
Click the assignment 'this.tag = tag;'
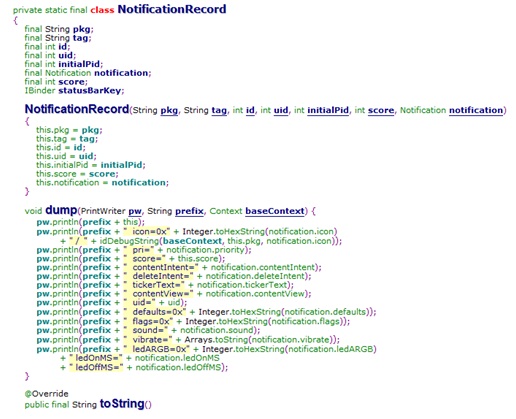67,139
